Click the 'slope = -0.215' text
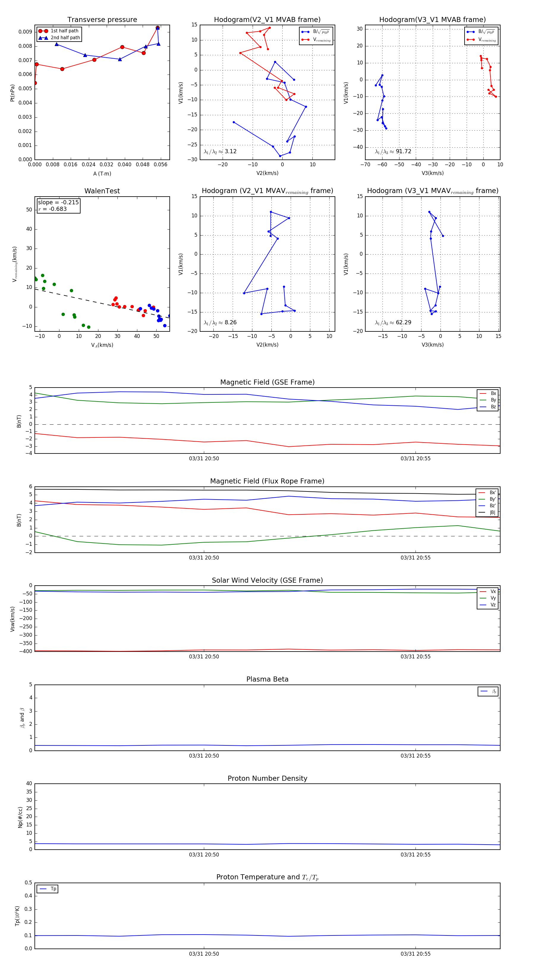Image resolution: width=535 pixels, height=980 pixels. pyautogui.click(x=58, y=203)
